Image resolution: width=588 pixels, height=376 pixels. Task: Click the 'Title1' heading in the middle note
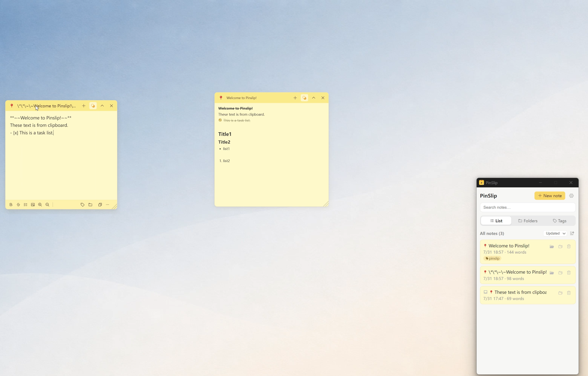[225, 134]
